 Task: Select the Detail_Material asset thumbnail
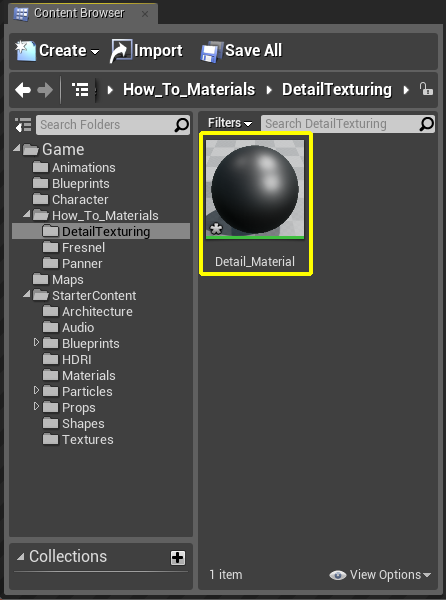point(255,189)
